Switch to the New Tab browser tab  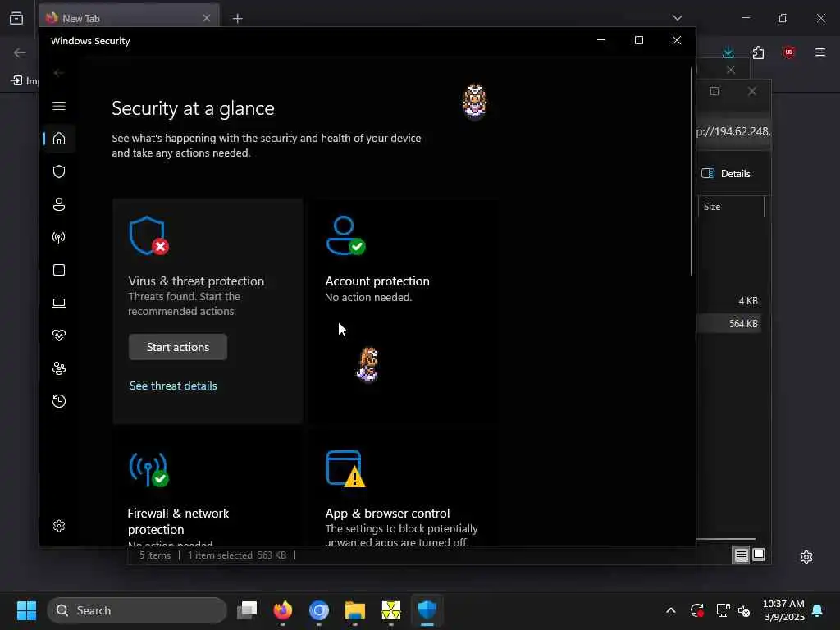point(129,18)
